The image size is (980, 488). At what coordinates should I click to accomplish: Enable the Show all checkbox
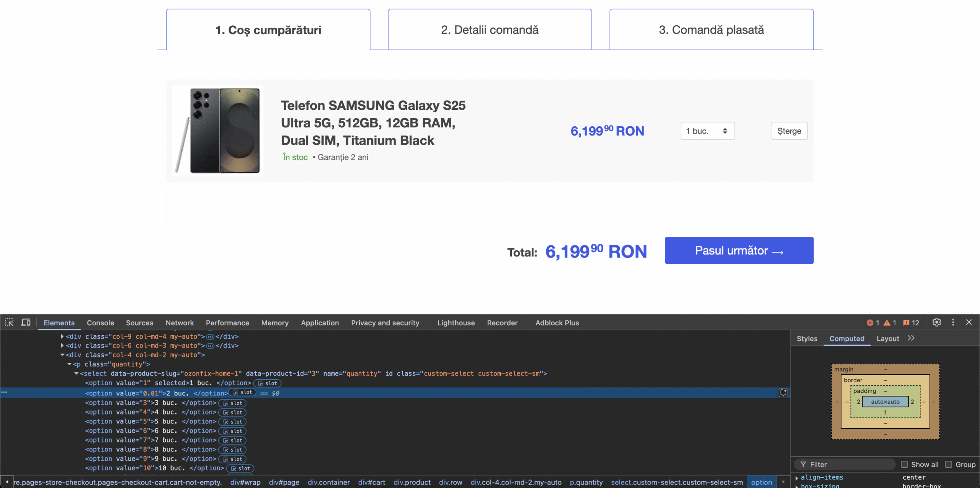tap(904, 465)
